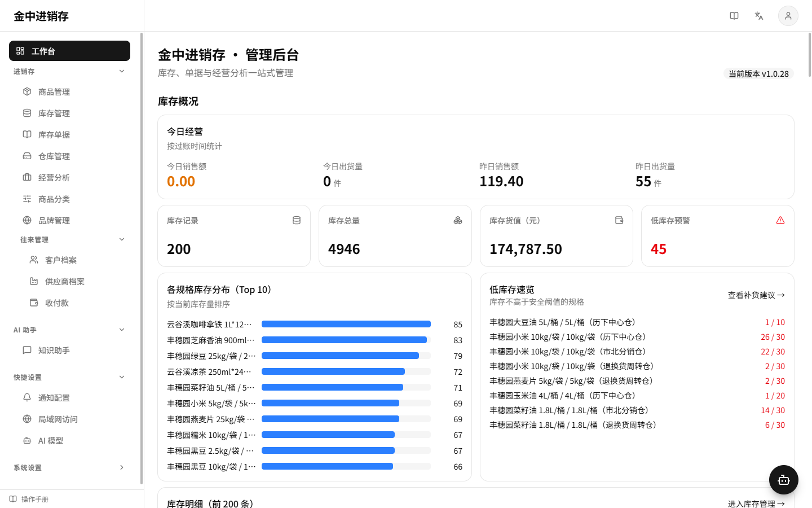This screenshot has width=812, height=508.
Task: Select row 丰穗园燕麦片 5kg/袋 (退换货周转仓)
Action: pos(637,380)
